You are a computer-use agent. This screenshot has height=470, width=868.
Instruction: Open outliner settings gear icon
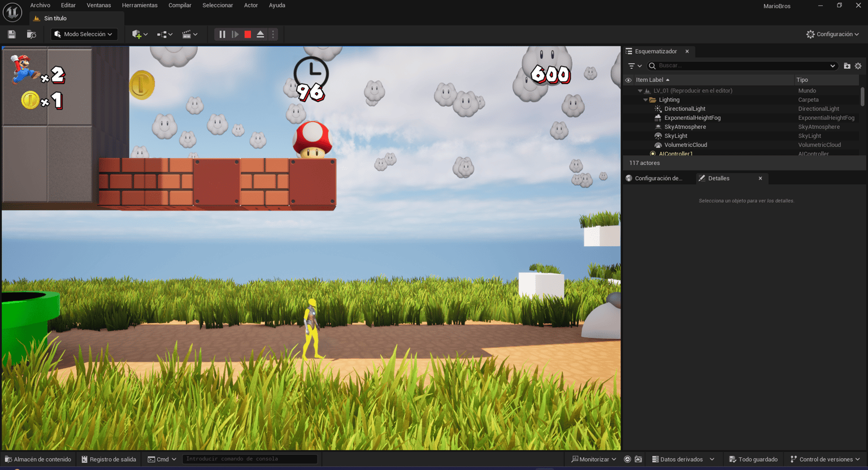pyautogui.click(x=858, y=66)
